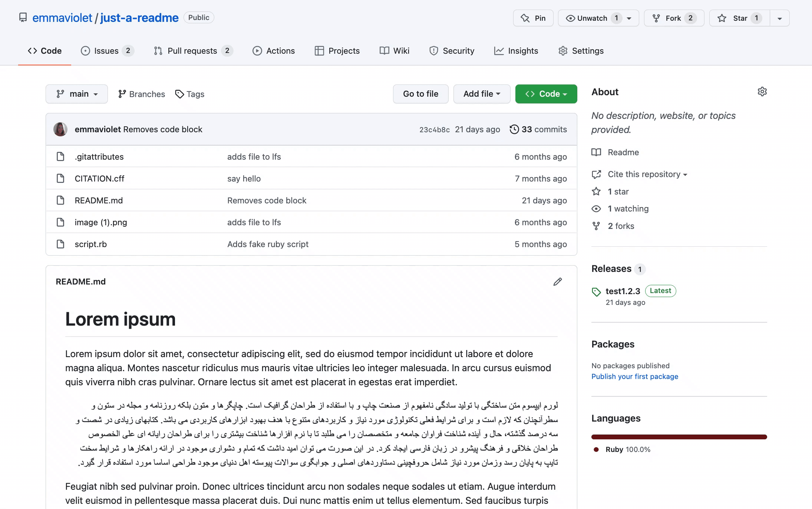The image size is (812, 509).
Task: Click the file icon beside script.rb
Action: (x=60, y=244)
